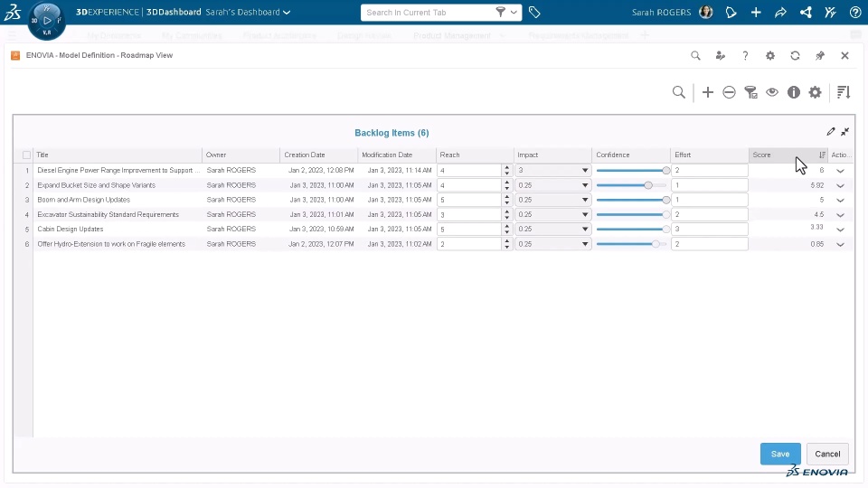The height and width of the screenshot is (488, 868).
Task: Click Effort field for Expand Bucket row
Action: point(710,185)
